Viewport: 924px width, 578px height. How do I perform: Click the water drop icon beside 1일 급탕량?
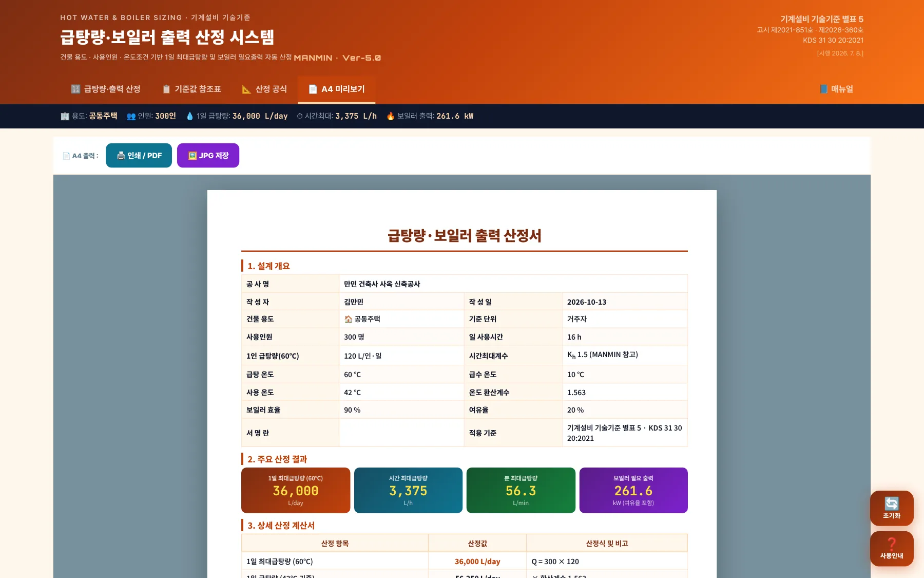coord(190,116)
